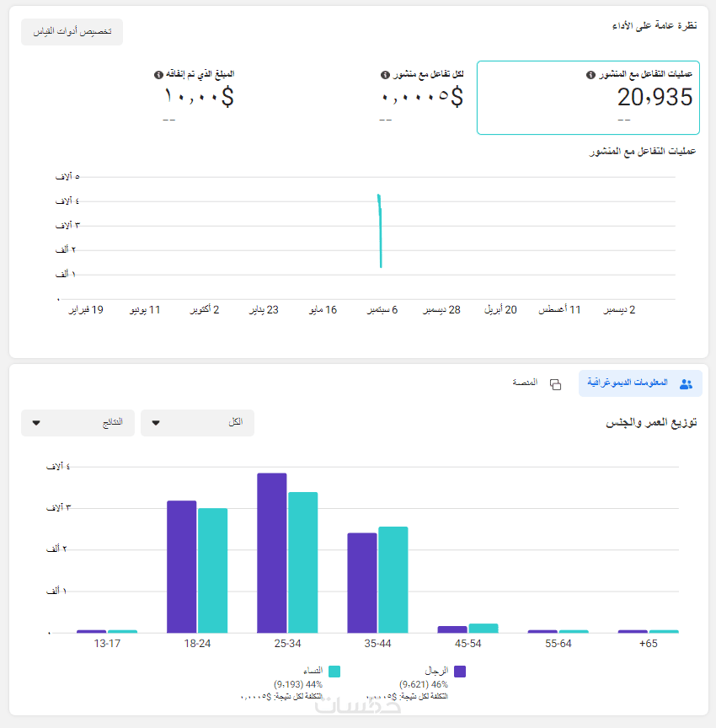Open the الكل dropdown
The image size is (716, 728).
tap(197, 422)
